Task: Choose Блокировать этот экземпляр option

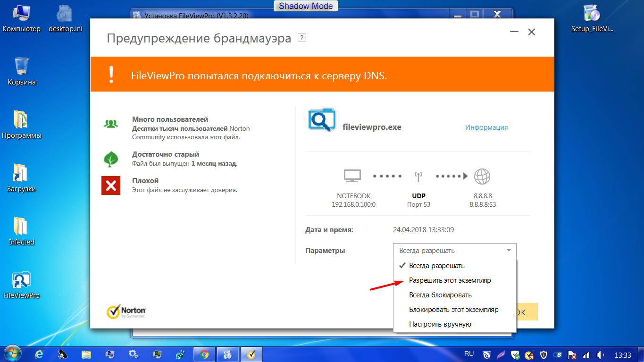Action: 455,310
